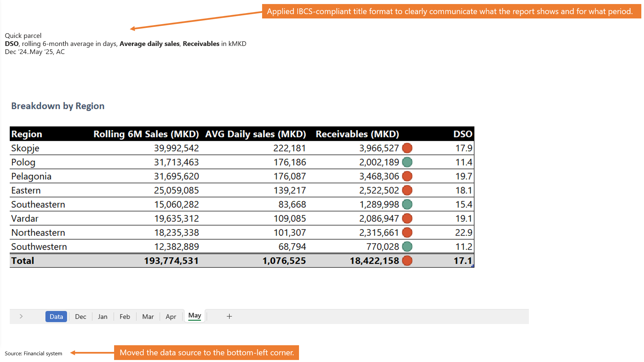Click the add new sheet plus icon

tap(229, 316)
